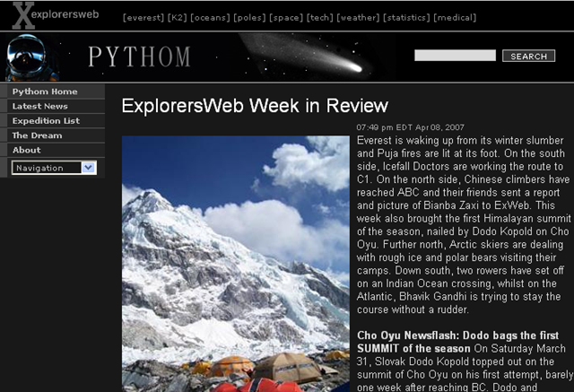Go to the [oceans] section
Image resolution: width=574 pixels, height=392 pixels.
click(210, 18)
